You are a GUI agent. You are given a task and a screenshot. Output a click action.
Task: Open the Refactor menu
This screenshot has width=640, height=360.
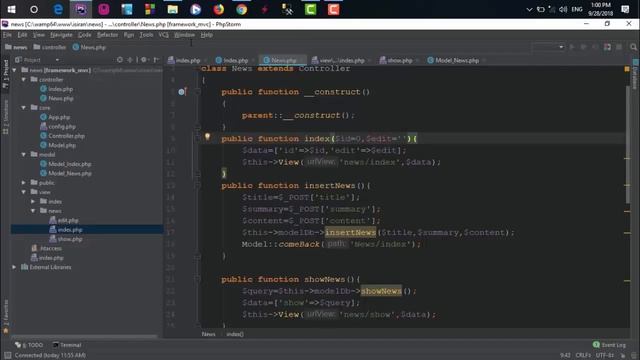[107, 35]
